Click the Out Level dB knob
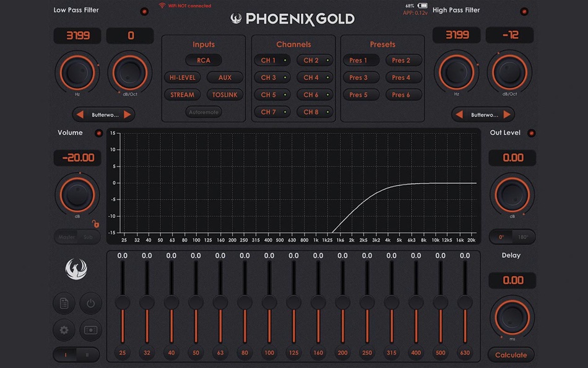This screenshot has width=588, height=368. click(x=512, y=195)
